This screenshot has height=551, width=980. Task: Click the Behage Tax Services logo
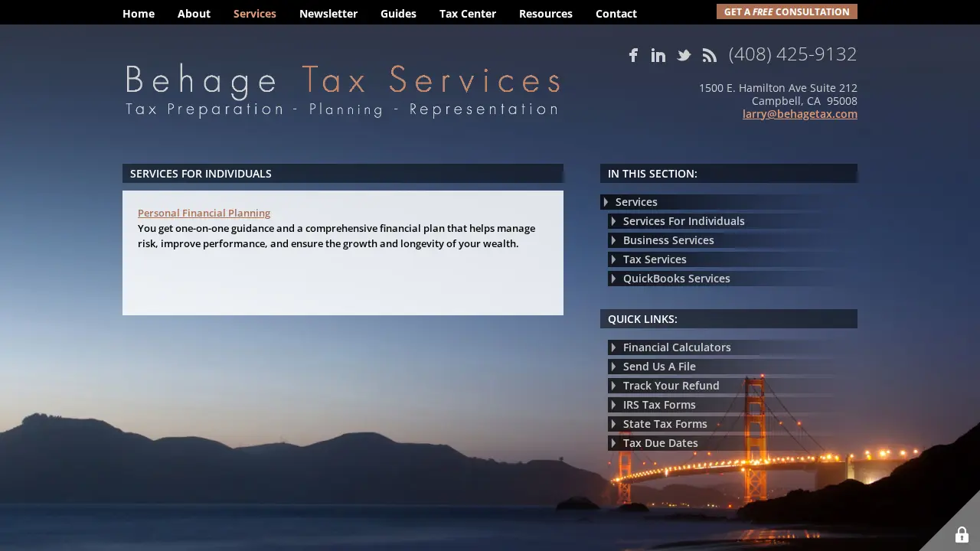(x=343, y=90)
